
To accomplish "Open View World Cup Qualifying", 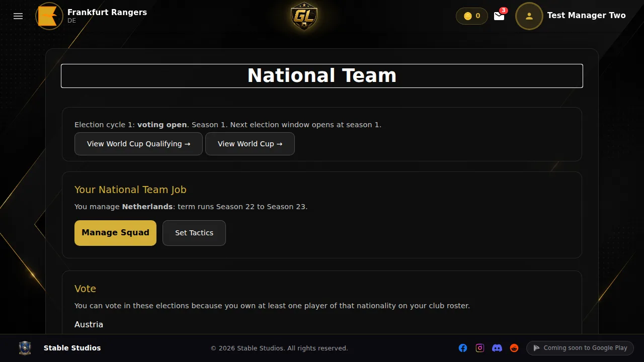I will [138, 144].
